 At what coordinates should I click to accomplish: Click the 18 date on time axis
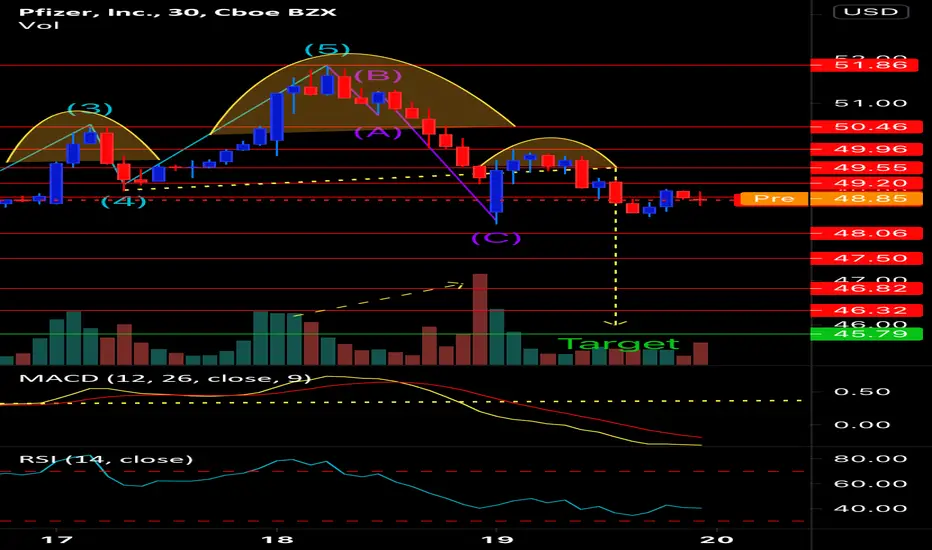click(x=276, y=539)
